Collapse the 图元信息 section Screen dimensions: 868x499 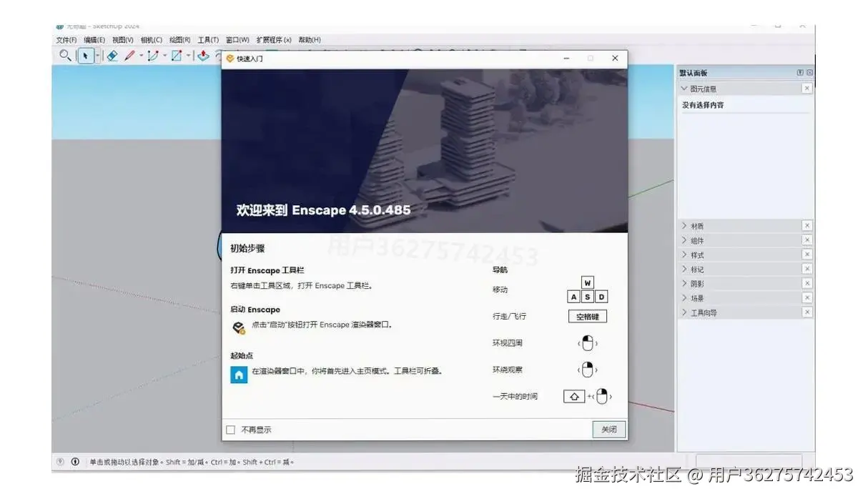click(x=686, y=88)
